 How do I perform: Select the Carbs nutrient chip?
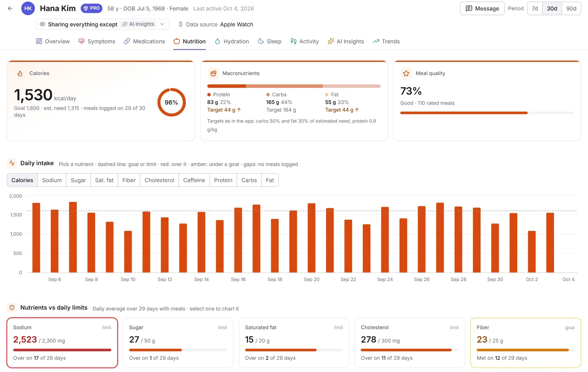(x=249, y=180)
